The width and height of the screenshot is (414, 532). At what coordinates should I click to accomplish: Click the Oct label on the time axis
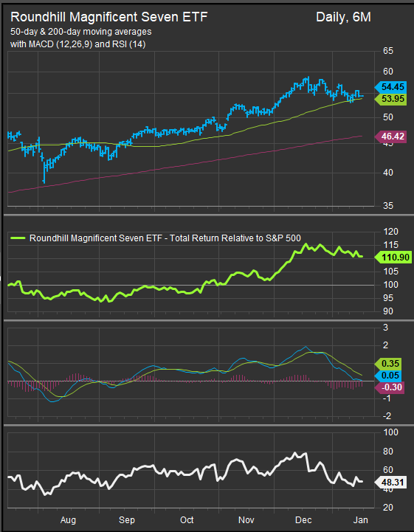(x=187, y=519)
